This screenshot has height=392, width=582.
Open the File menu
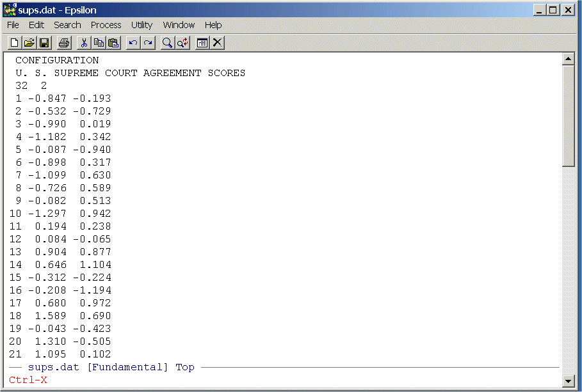(x=13, y=25)
